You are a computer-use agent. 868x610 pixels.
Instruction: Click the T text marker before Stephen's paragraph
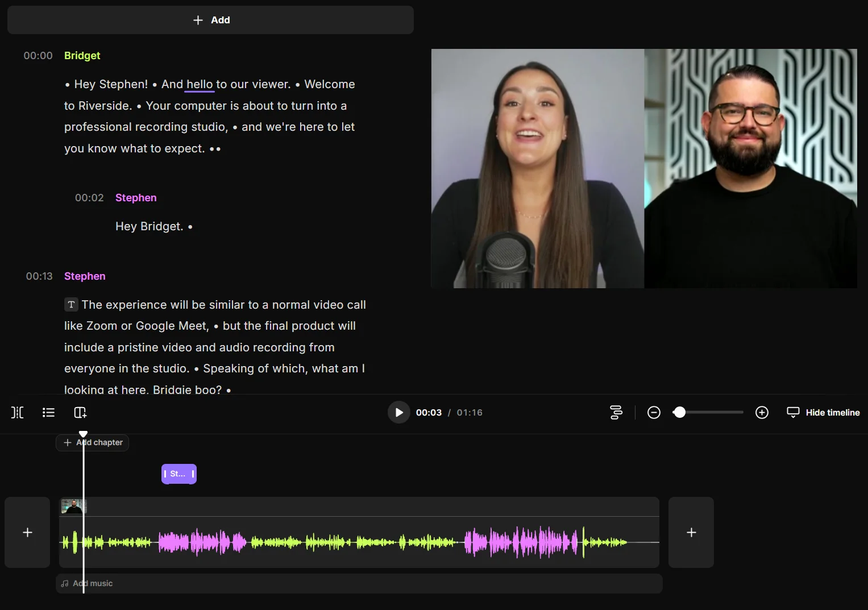(x=70, y=305)
